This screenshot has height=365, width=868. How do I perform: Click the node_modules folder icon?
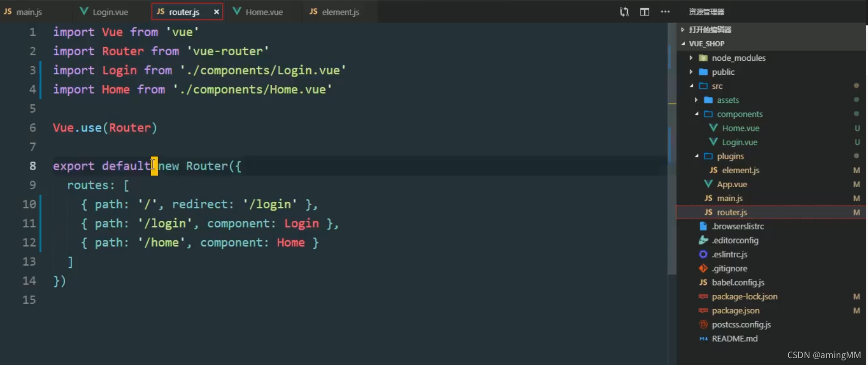(703, 58)
